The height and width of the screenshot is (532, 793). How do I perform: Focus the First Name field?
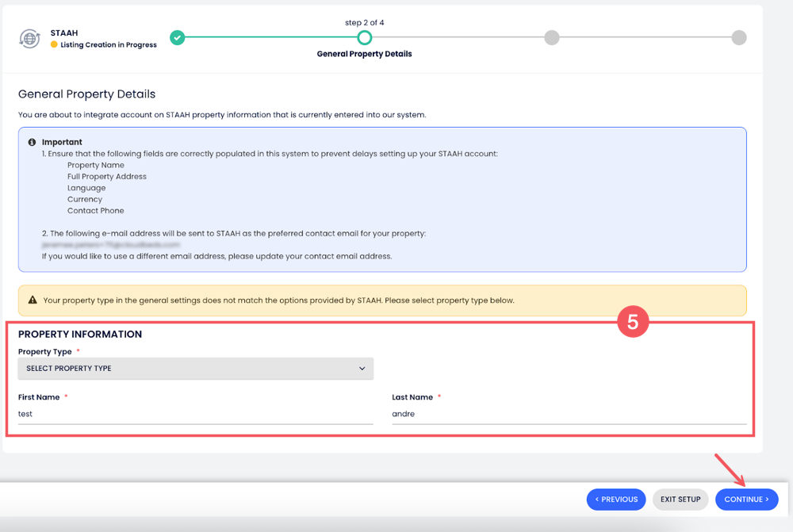coord(195,414)
